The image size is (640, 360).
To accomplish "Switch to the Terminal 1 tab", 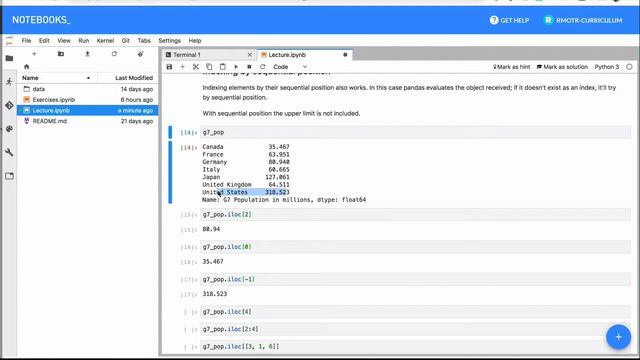I will click(x=208, y=55).
